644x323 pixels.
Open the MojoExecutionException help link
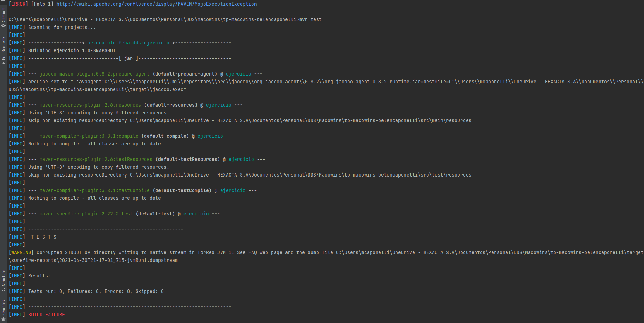click(x=156, y=4)
